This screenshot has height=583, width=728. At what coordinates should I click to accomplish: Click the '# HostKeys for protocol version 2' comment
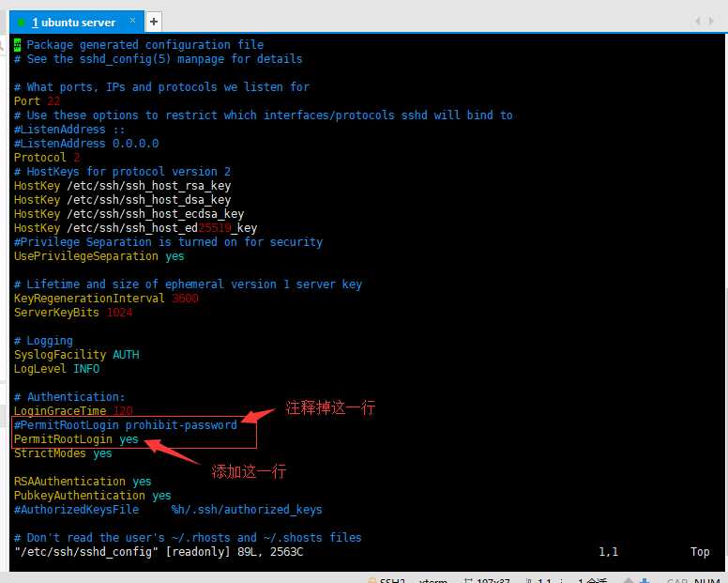[x=122, y=172]
